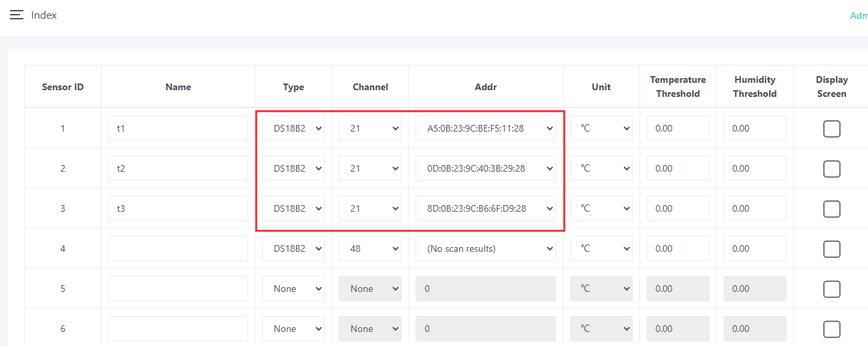Expand Type dropdown set to None in row 5
The width and height of the screenshot is (868, 346).
tap(293, 289)
